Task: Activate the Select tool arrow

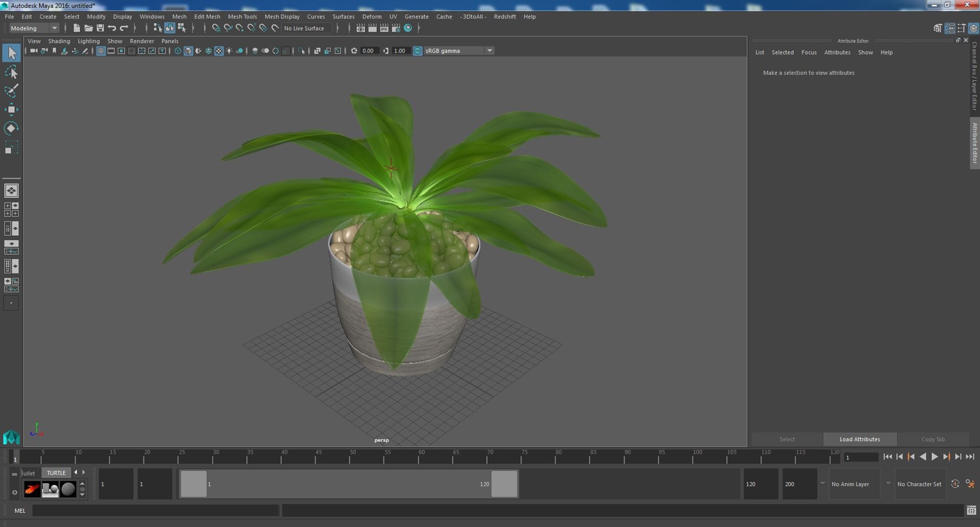Action: (x=11, y=53)
